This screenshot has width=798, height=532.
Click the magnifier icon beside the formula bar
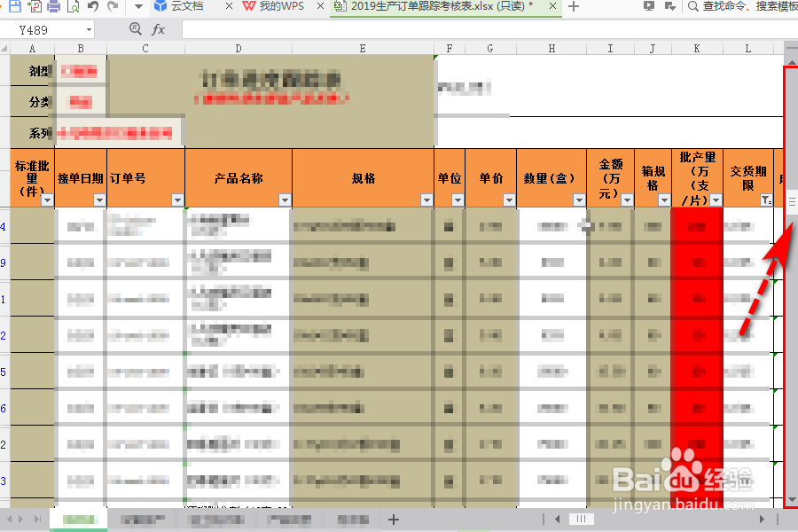click(x=135, y=28)
